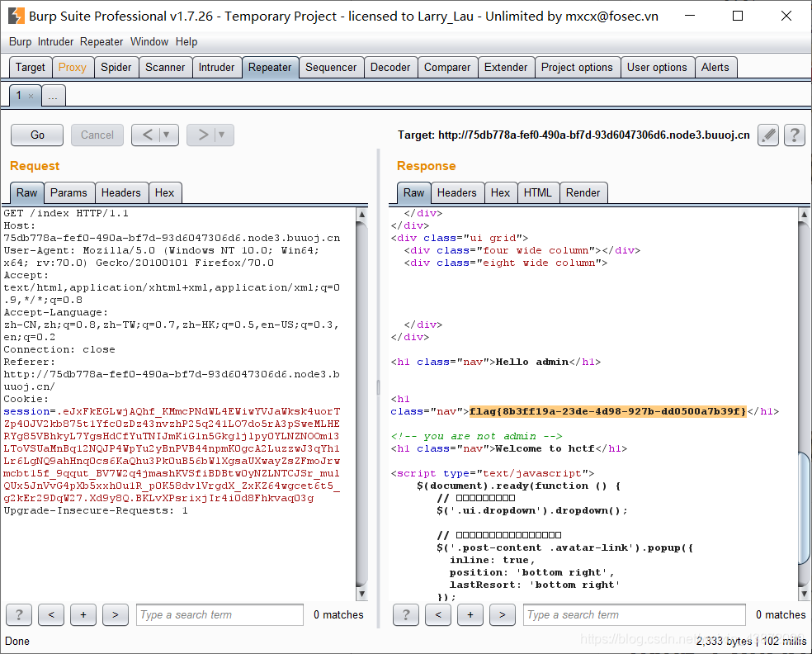Image resolution: width=812 pixels, height=654 pixels.
Task: Add request search options with plus button
Action: [83, 614]
